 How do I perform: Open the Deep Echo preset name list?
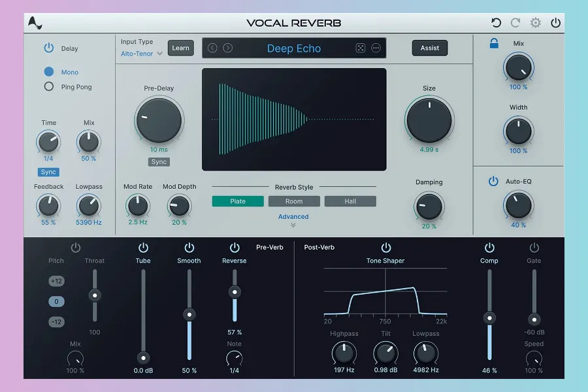pos(293,48)
